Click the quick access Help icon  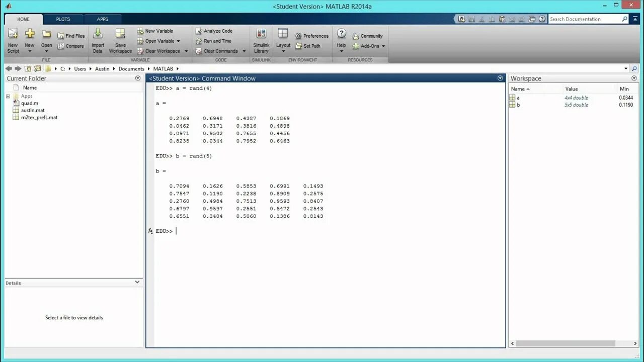tap(542, 19)
